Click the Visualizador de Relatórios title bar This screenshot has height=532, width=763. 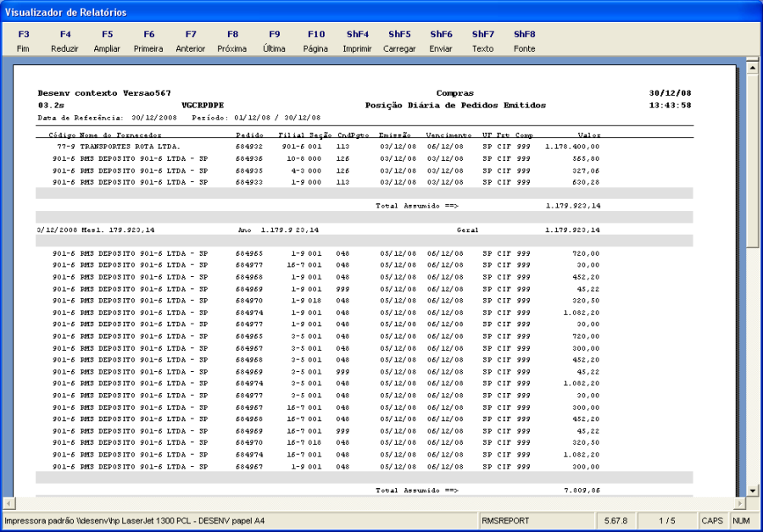pos(381,12)
